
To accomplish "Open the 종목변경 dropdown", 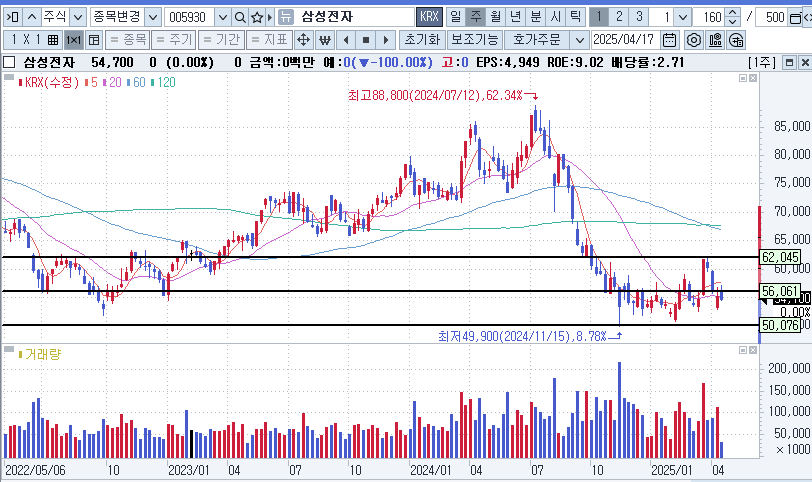I will click(152, 17).
